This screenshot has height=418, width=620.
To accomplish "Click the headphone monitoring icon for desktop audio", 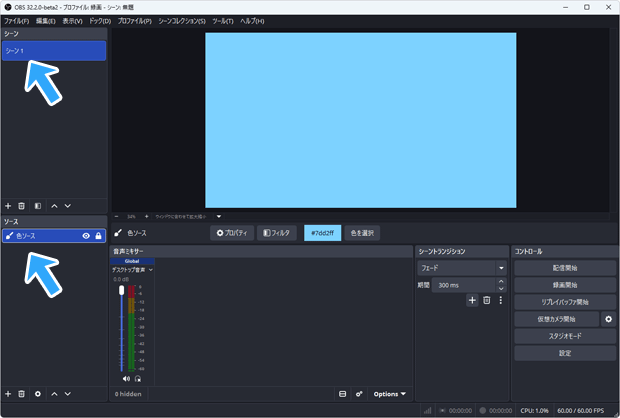I will pos(138,379).
